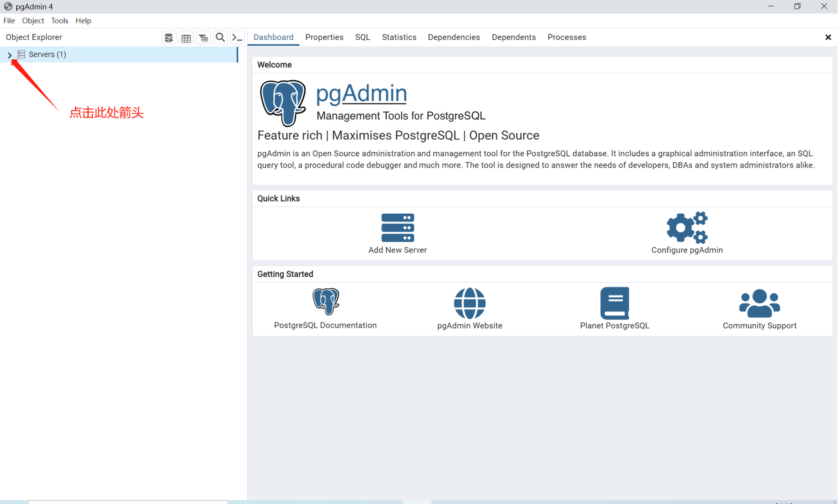Image resolution: width=838 pixels, height=504 pixels.
Task: Click the Filtered Rows toolbar icon
Action: [x=203, y=38]
